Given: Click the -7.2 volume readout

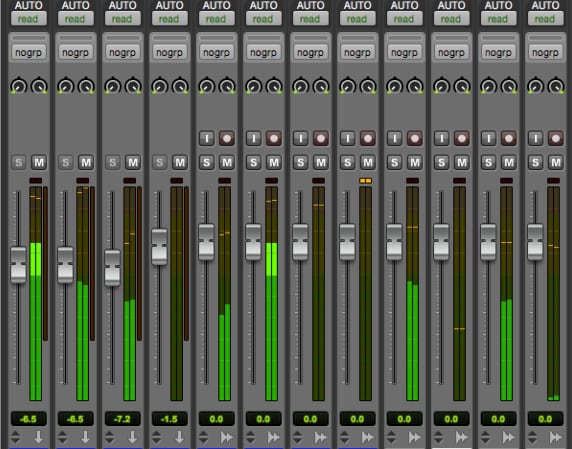Looking at the screenshot, I should click(122, 419).
